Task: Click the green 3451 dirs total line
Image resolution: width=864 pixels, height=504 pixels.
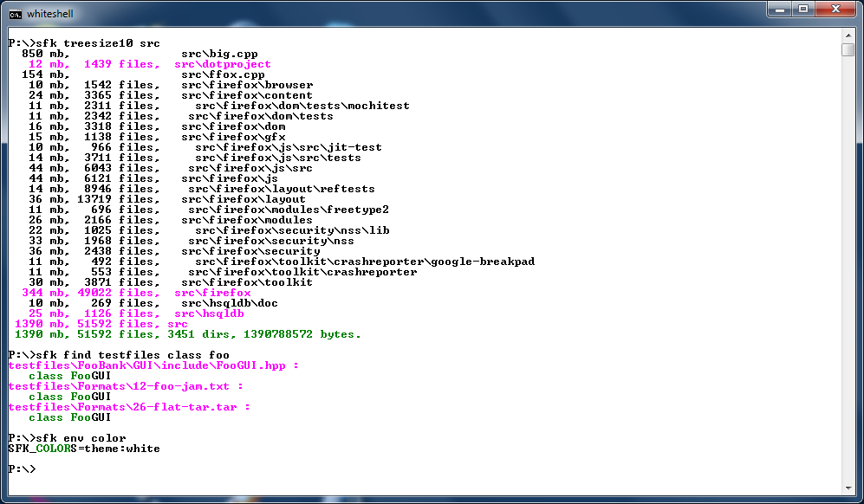Action: pyautogui.click(x=187, y=334)
